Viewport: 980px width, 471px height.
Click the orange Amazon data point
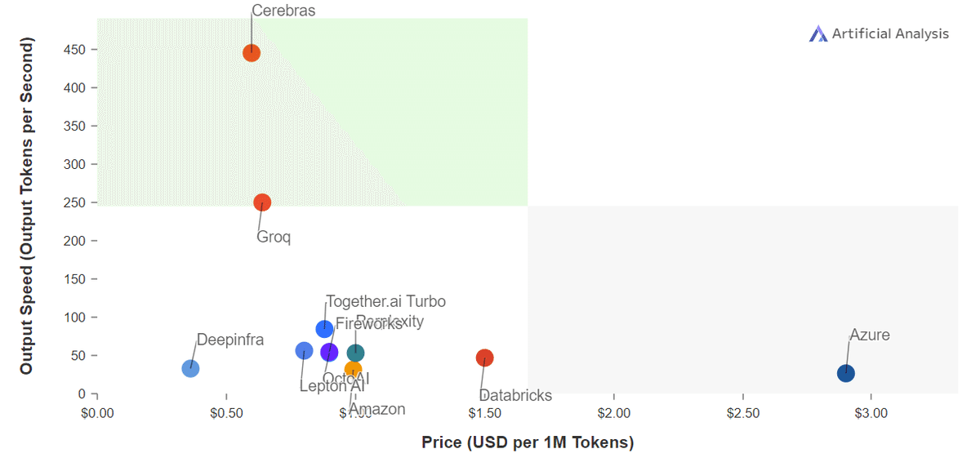click(x=353, y=369)
